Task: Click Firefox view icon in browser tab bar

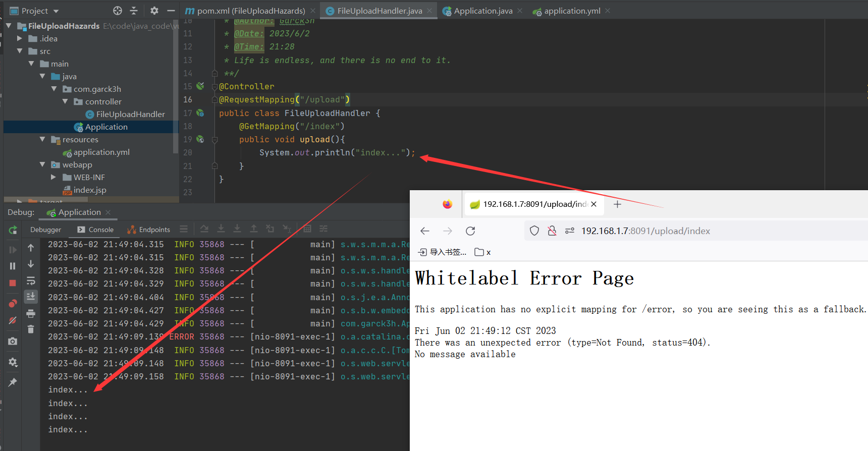Action: pos(447,204)
